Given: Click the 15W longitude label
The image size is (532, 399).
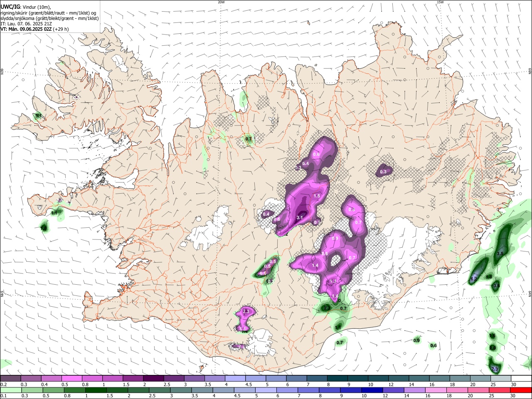Looking at the screenshot, I should 440,2.
